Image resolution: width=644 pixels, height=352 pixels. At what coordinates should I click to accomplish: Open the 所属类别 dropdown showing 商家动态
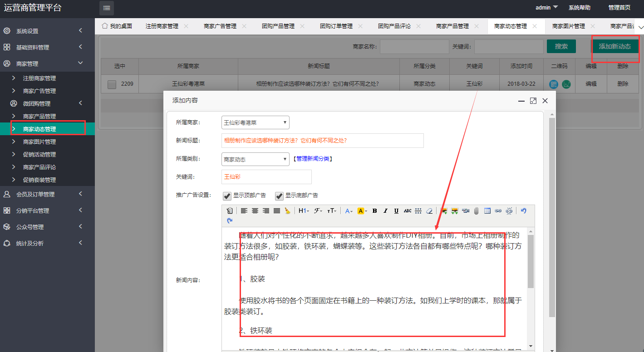click(255, 159)
